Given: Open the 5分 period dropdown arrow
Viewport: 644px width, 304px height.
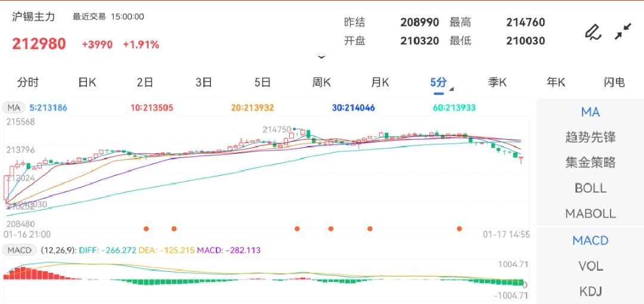Looking at the screenshot, I should pyautogui.click(x=451, y=89).
